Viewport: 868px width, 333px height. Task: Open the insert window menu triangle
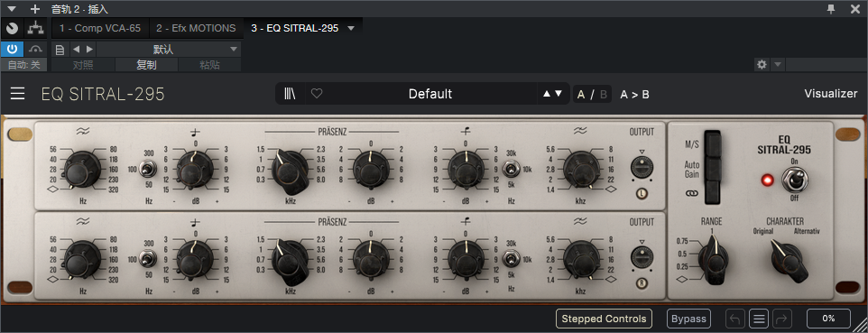click(x=12, y=9)
